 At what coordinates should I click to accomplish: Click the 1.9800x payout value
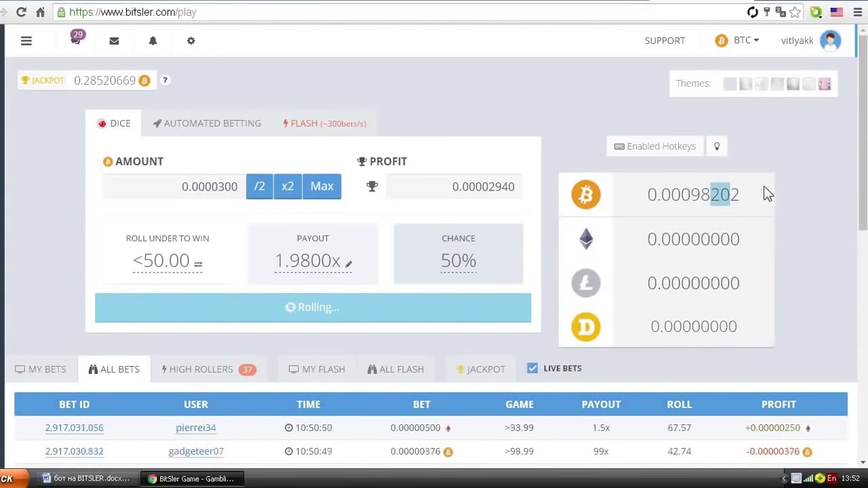pos(307,261)
